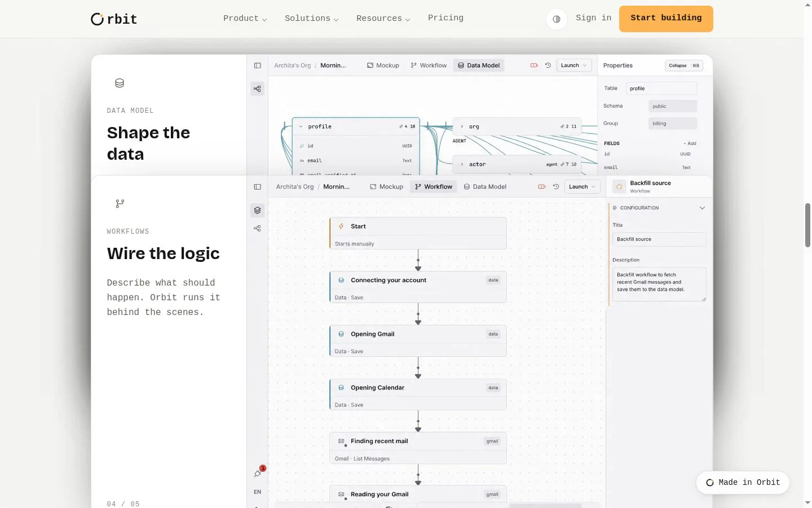Select the Start workflow node
This screenshot has height=508, width=812.
(418, 233)
